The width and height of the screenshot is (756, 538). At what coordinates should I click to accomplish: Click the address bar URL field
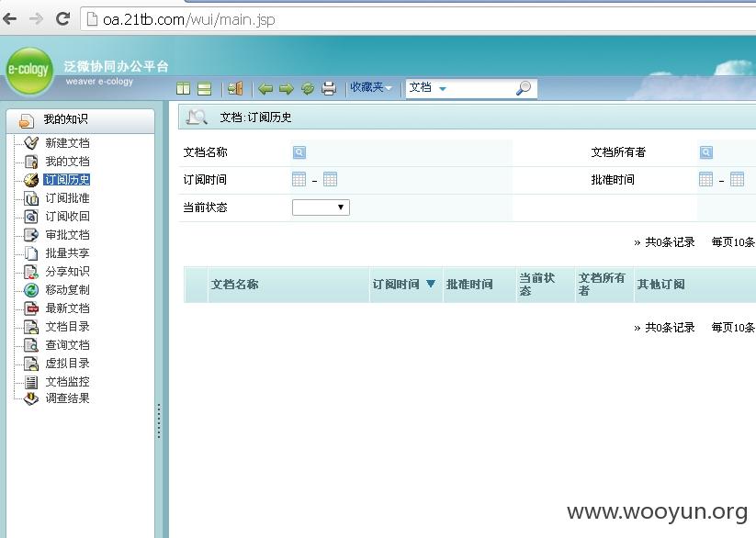419,19
